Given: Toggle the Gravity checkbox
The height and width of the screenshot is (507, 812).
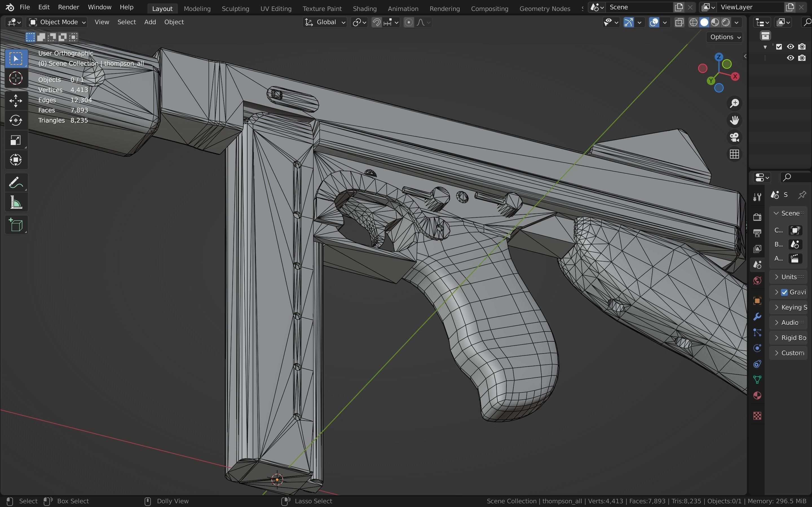Looking at the screenshot, I should coord(784,292).
